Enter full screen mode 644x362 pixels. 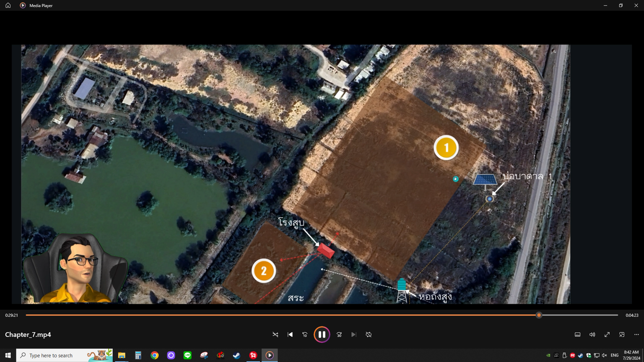(607, 334)
